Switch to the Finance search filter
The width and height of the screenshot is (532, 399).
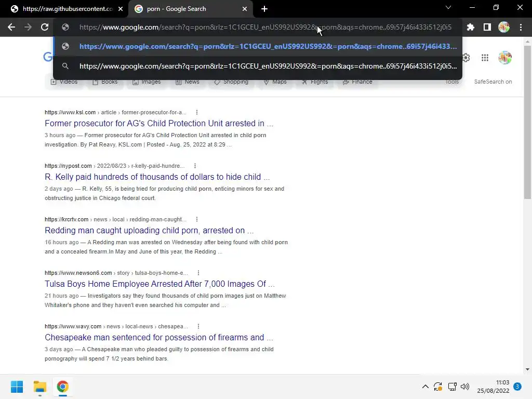coord(357,82)
